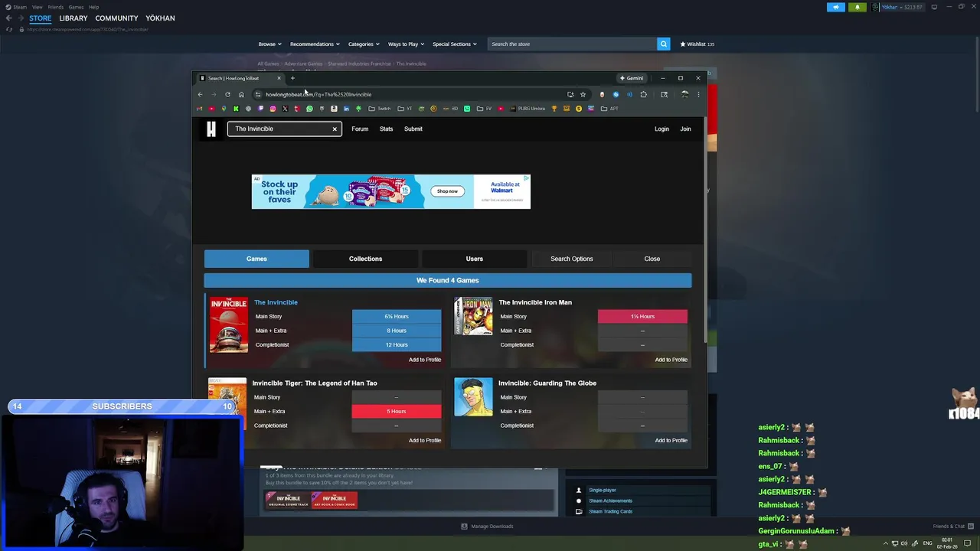Open Steam announcements megaphone icon
Screen dimensions: 980x551
836,8
